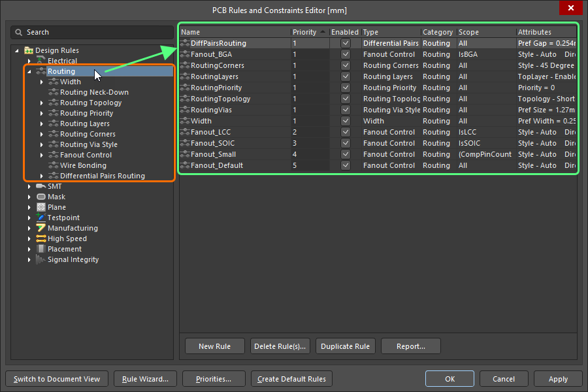Click the icon beside DiffPairsRouting rule row
Screen dimensions: 588x392
click(x=185, y=43)
